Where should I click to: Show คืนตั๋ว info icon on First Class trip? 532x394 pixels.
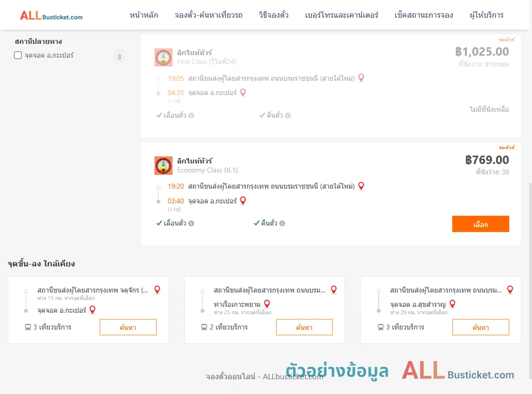288,115
